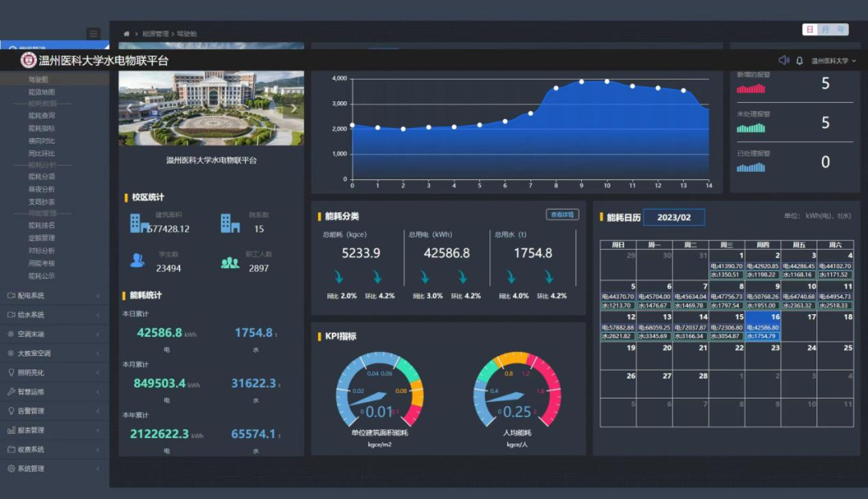This screenshot has height=499, width=868.
Task: Open 对标分析 in the sidebar
Action: pyautogui.click(x=42, y=251)
